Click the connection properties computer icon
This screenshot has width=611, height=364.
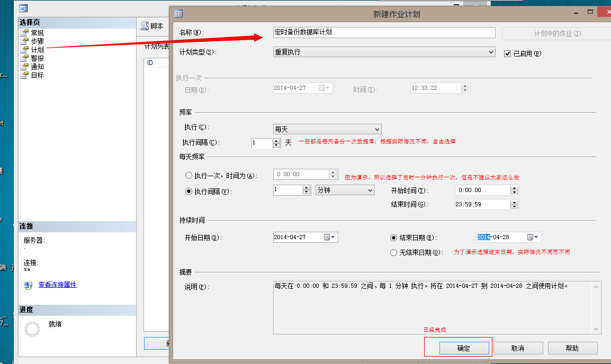(28, 285)
